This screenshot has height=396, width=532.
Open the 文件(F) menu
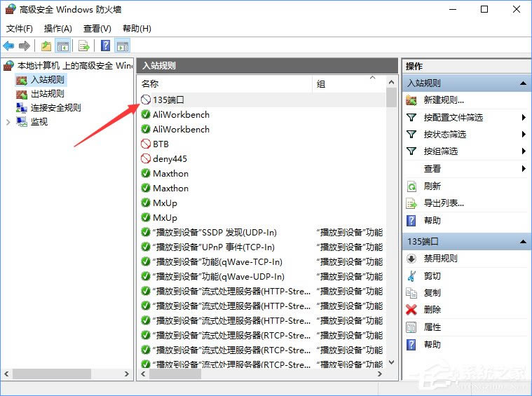[x=20, y=29]
